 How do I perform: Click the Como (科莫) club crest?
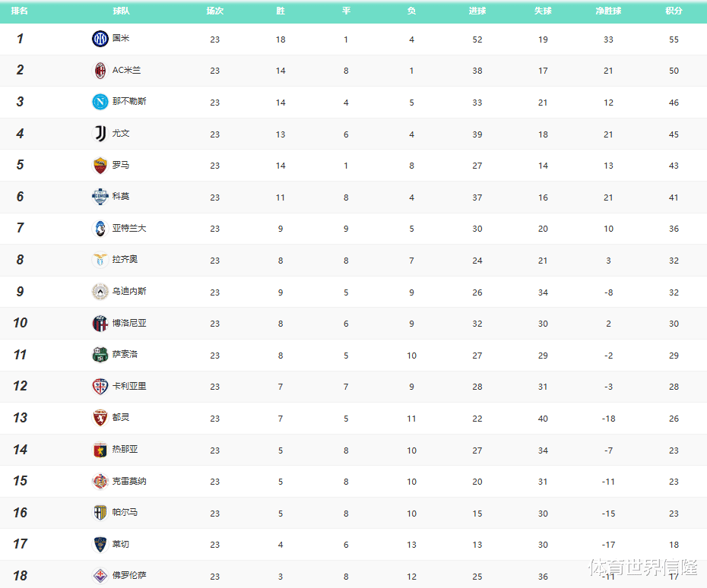tap(100, 197)
